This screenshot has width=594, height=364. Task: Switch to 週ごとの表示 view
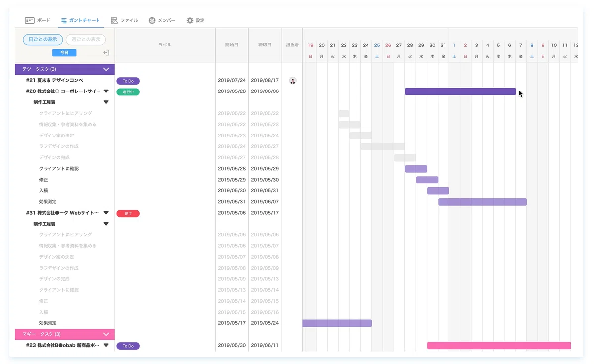pos(86,39)
